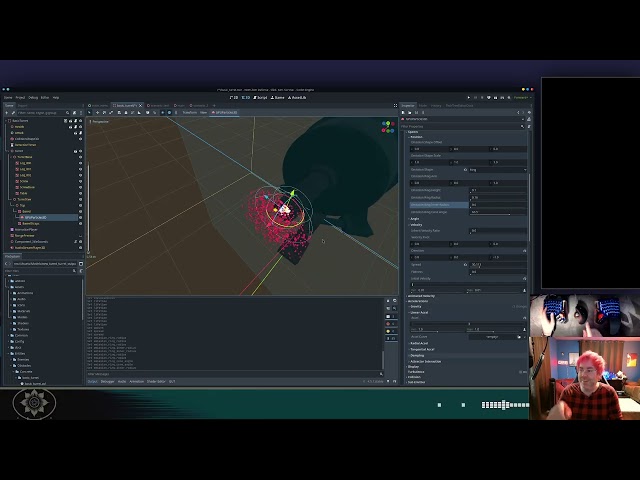Load resource folder icon in Inspector
The width and height of the screenshot is (640, 480).
pos(409,112)
